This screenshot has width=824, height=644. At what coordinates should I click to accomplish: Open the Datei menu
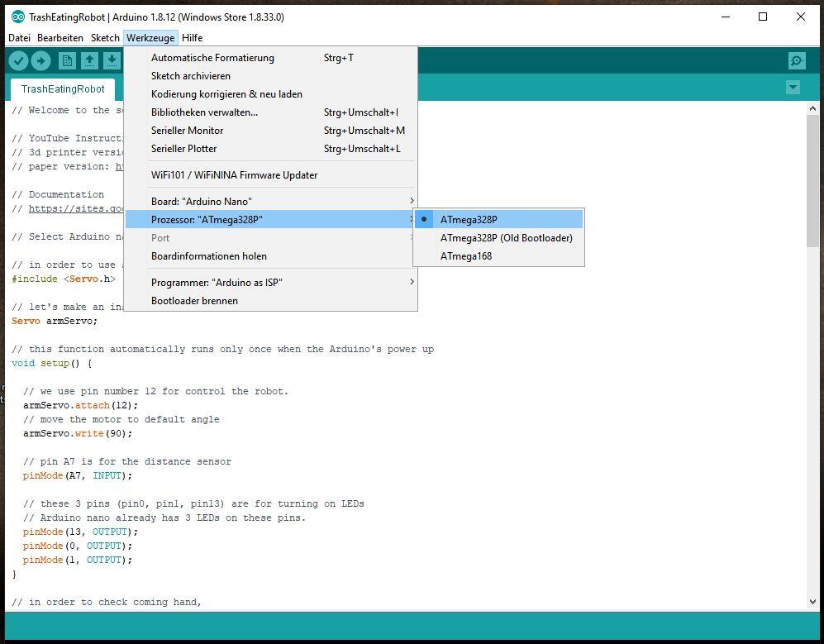[19, 38]
